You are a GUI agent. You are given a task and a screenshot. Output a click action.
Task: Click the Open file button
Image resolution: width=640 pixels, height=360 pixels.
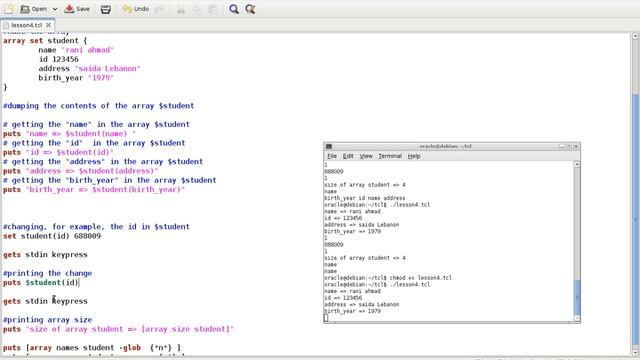(x=33, y=9)
